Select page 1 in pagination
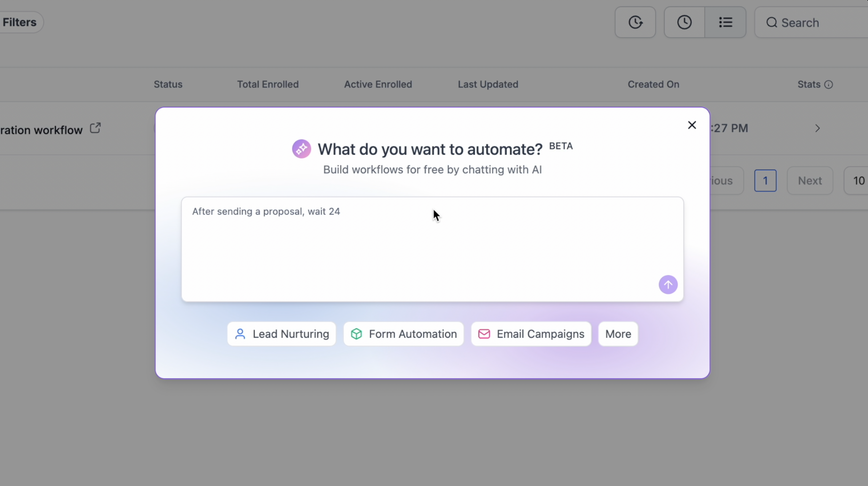This screenshot has height=486, width=868. 765,181
